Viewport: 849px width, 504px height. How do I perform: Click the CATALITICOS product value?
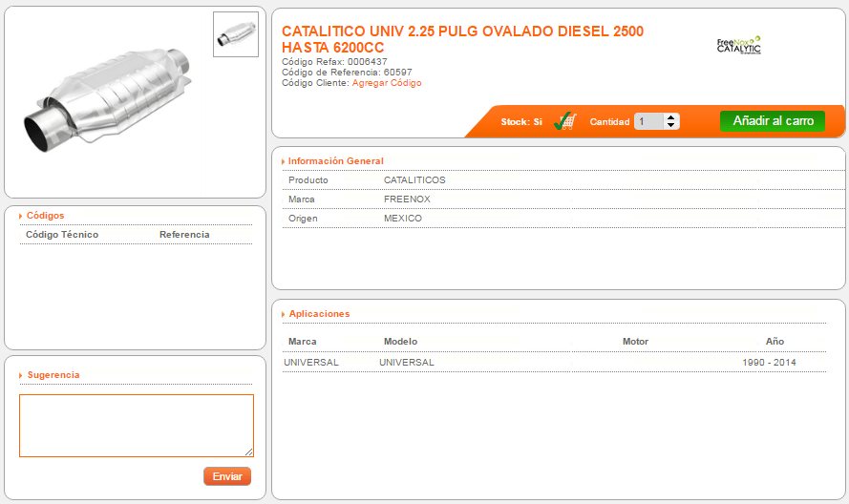click(414, 180)
